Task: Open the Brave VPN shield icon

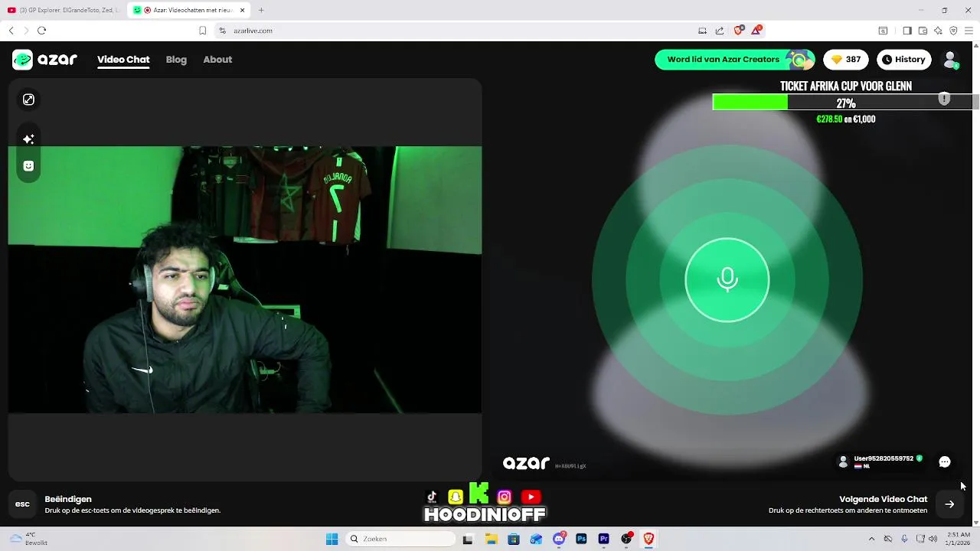Action: [x=953, y=31]
